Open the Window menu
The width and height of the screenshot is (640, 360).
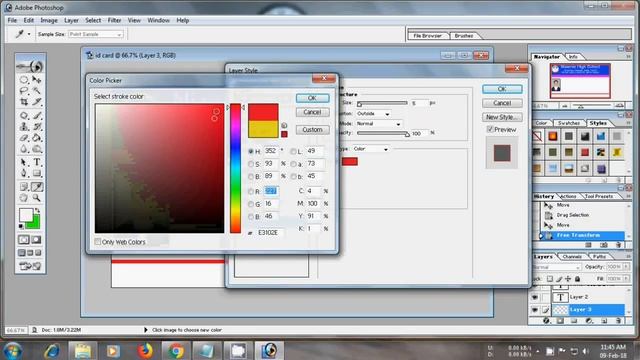click(x=158, y=20)
